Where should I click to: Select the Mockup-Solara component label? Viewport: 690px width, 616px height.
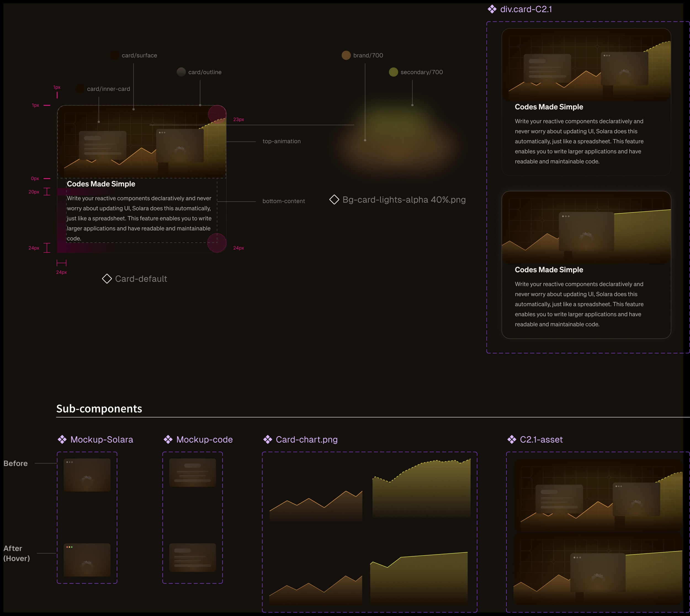(102, 439)
